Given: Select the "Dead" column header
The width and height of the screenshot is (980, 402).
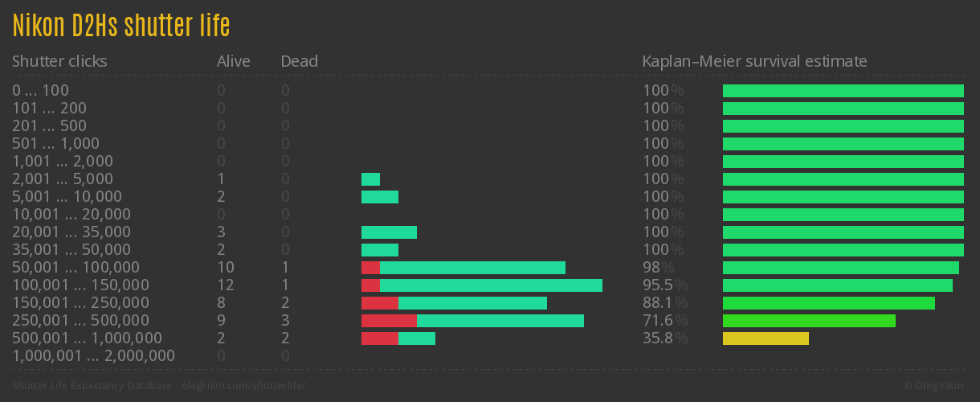Looking at the screenshot, I should point(299,61).
